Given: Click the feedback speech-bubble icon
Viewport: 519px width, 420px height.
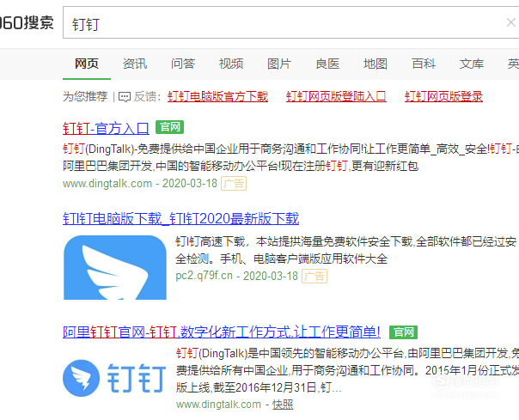Looking at the screenshot, I should point(125,97).
